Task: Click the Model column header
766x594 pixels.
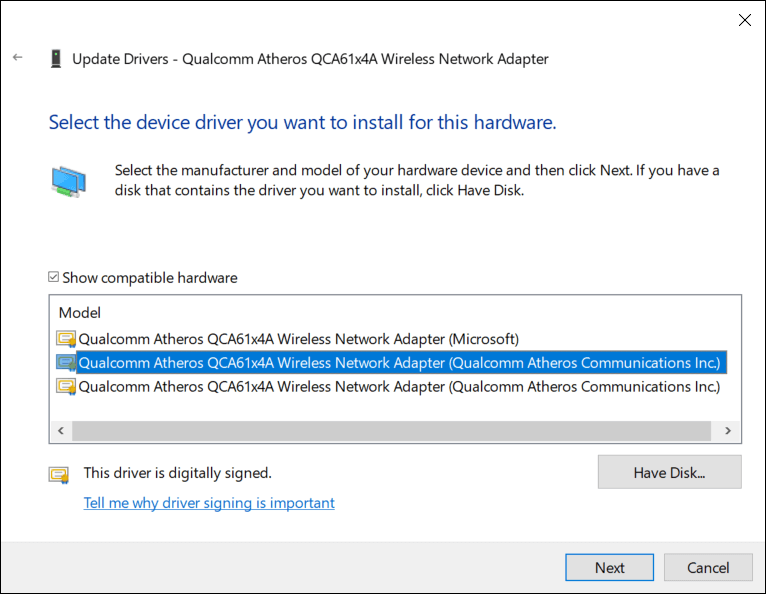Action: click(80, 313)
